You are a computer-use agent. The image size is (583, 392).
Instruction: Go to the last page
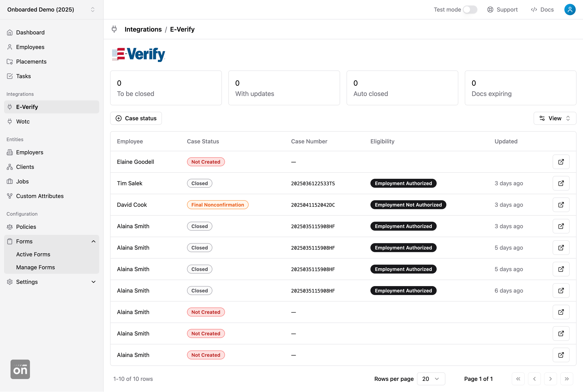[567, 379]
